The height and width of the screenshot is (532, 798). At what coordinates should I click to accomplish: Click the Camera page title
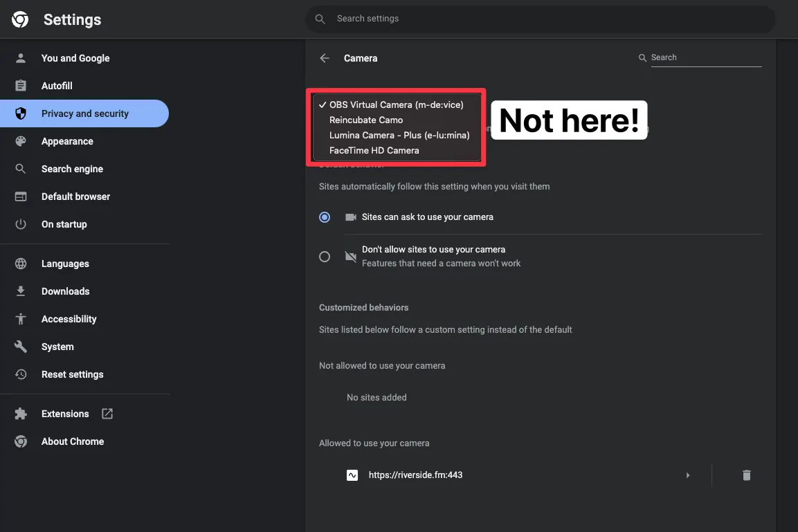coord(361,59)
